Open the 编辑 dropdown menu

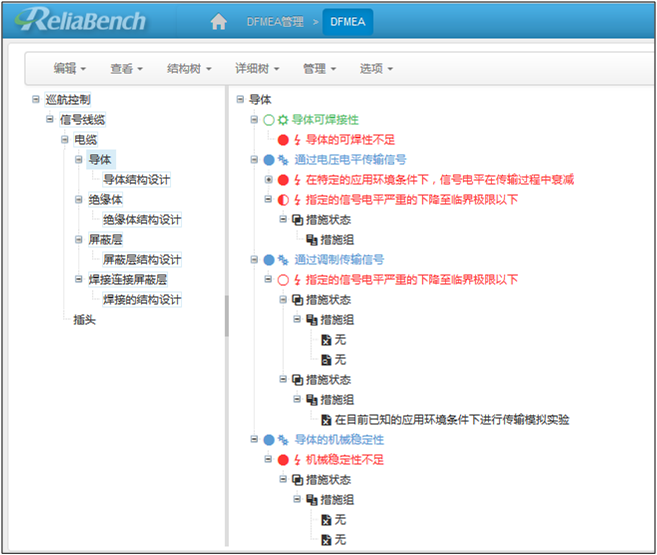click(70, 68)
